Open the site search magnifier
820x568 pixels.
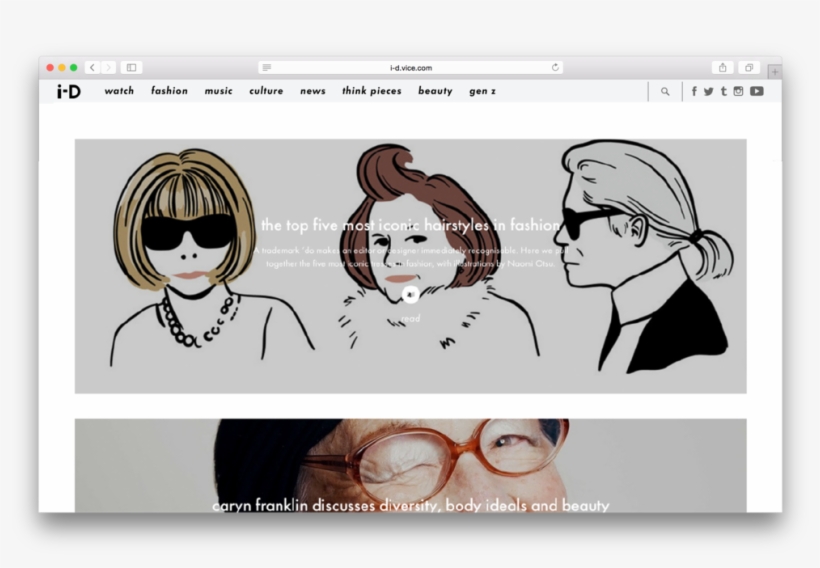point(665,92)
